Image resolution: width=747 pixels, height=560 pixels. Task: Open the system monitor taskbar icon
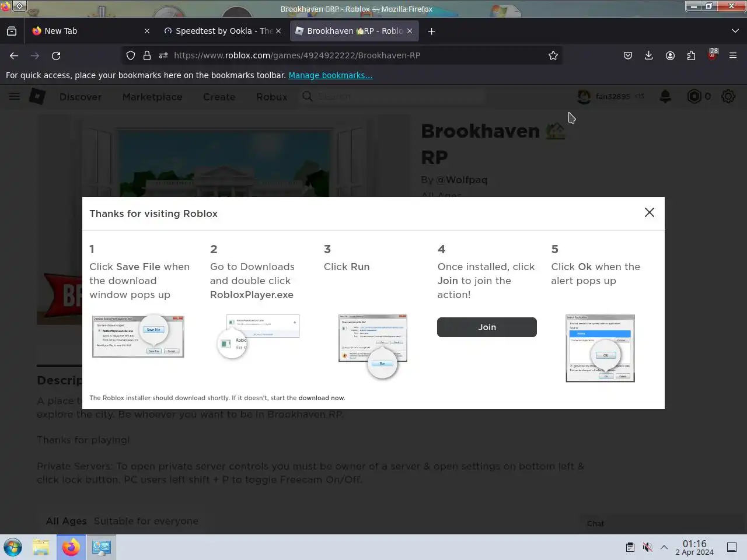(102, 547)
